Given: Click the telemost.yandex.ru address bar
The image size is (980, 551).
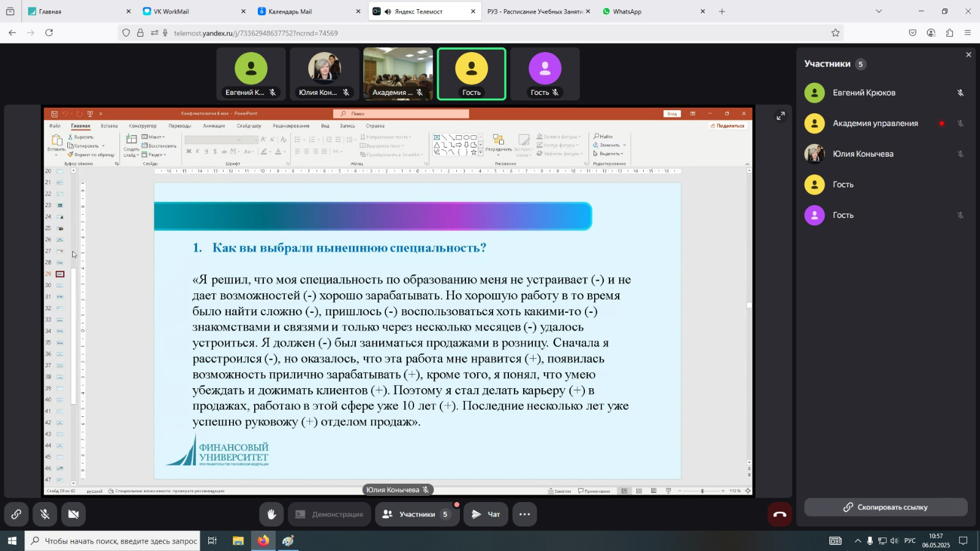Looking at the screenshot, I should [481, 33].
